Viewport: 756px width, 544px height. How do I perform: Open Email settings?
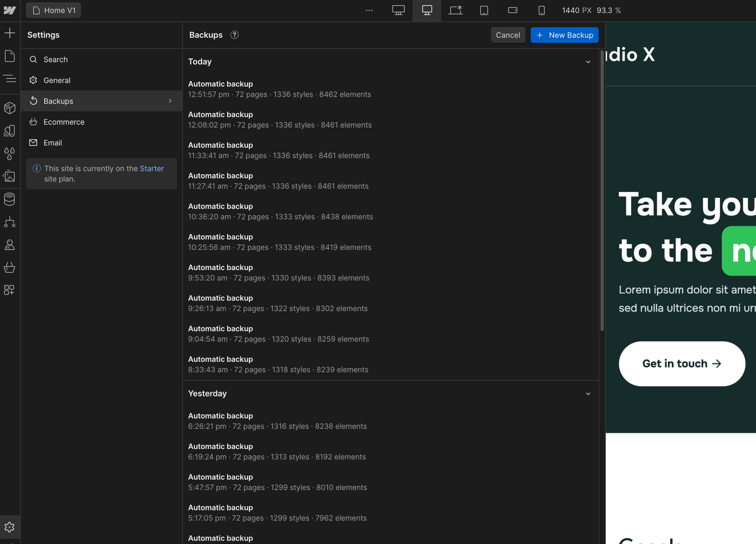click(x=53, y=142)
